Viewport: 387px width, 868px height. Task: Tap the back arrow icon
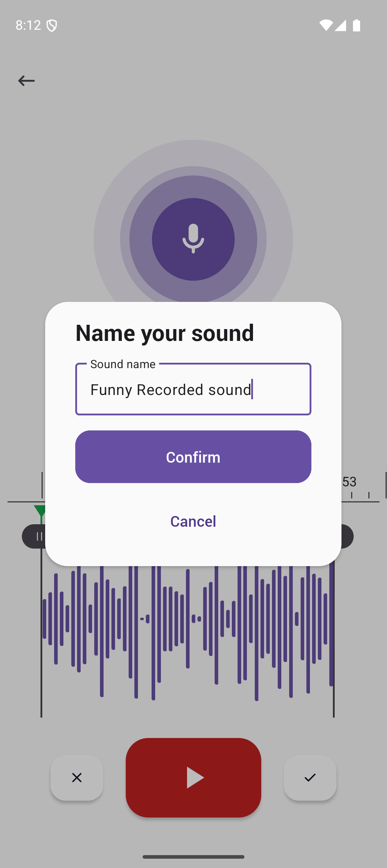click(26, 81)
